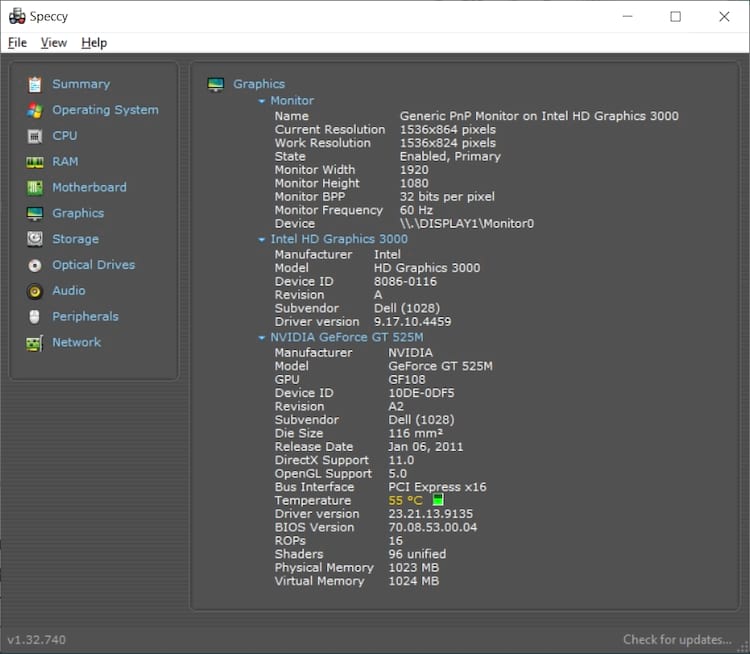The width and height of the screenshot is (750, 654).
Task: Click the Peripherals mouse icon
Action: pyautogui.click(x=34, y=317)
